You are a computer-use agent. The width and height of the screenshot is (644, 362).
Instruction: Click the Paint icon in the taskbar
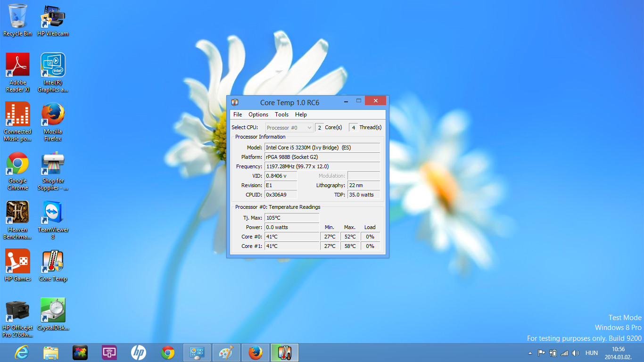tap(226, 353)
